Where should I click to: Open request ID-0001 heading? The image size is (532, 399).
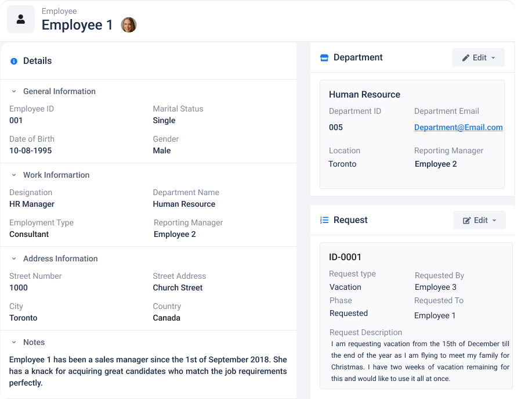click(345, 257)
